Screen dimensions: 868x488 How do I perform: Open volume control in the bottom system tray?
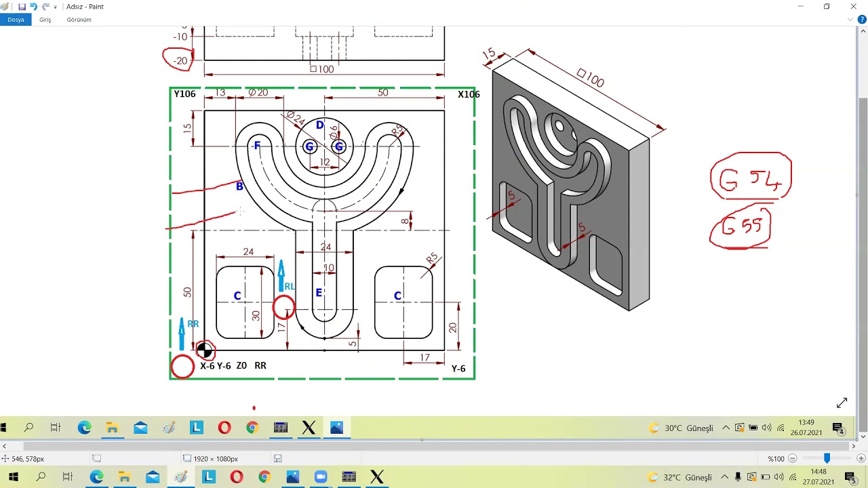(x=779, y=477)
